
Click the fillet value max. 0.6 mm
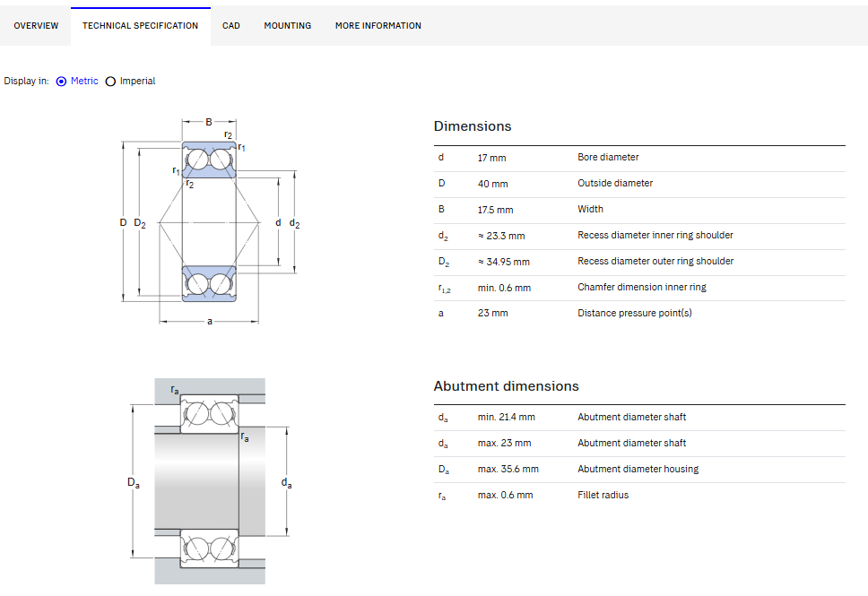click(x=506, y=496)
